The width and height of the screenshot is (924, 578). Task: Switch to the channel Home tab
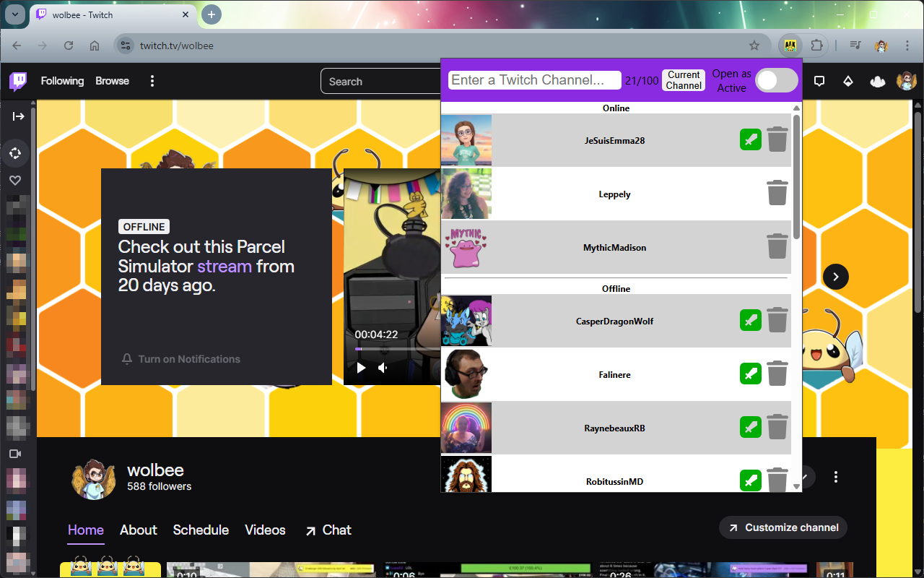coord(86,530)
